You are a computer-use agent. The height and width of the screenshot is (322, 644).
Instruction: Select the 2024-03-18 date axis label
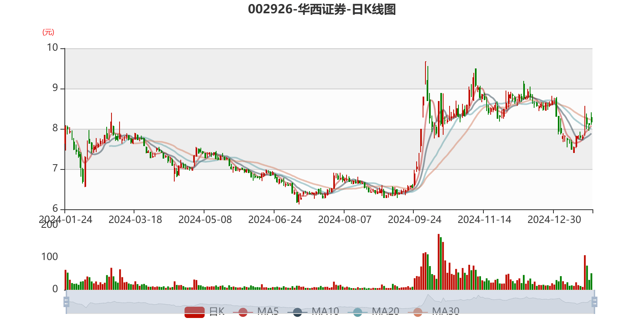pos(135,220)
